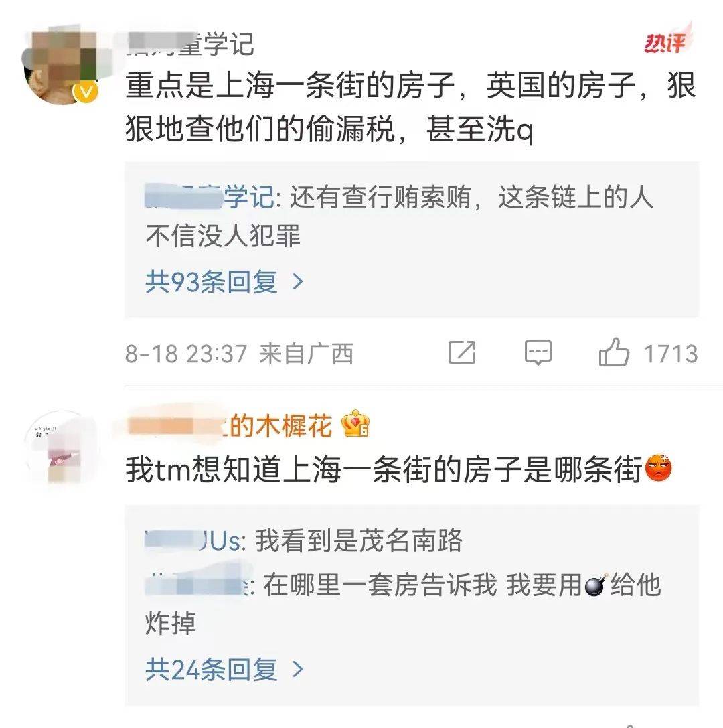Tap the gold verified V badge on avatar
This screenshot has width=723, height=728.
pyautogui.click(x=86, y=92)
